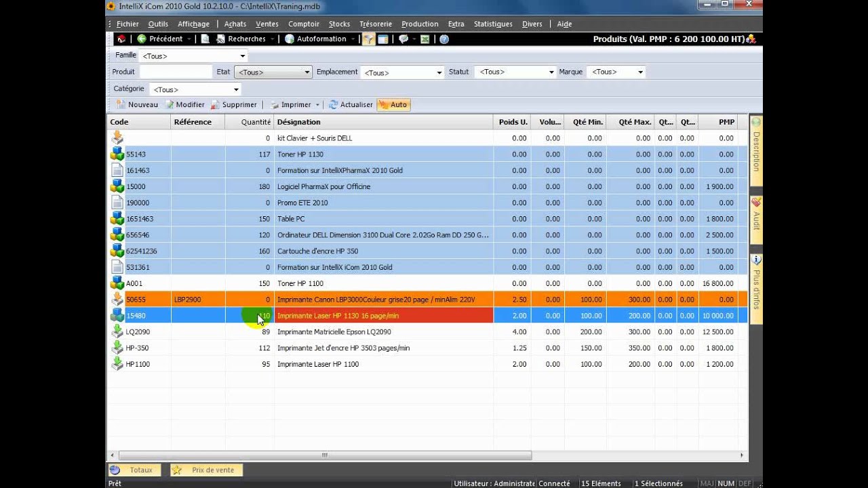868x488 pixels.
Task: Click Supprimer to delete the product
Action: click(233, 104)
